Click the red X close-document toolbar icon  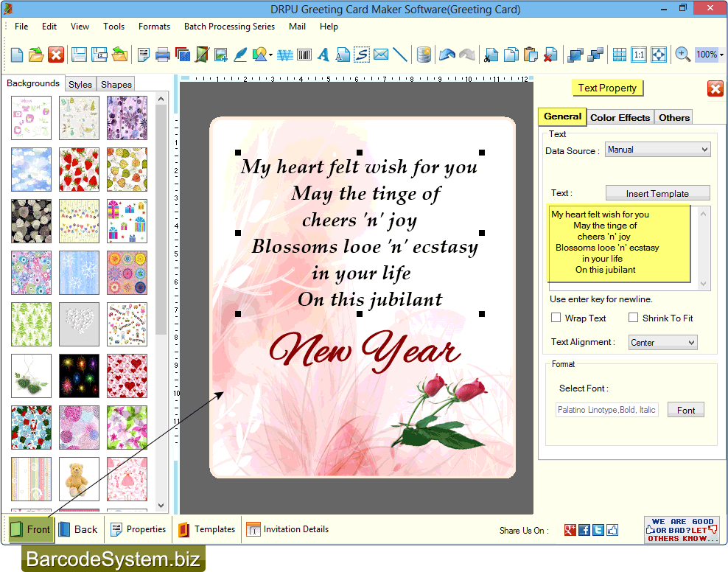(56, 55)
